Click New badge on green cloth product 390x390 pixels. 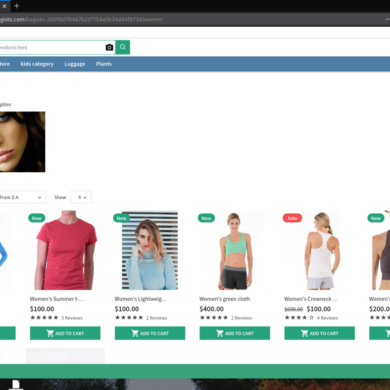click(206, 218)
